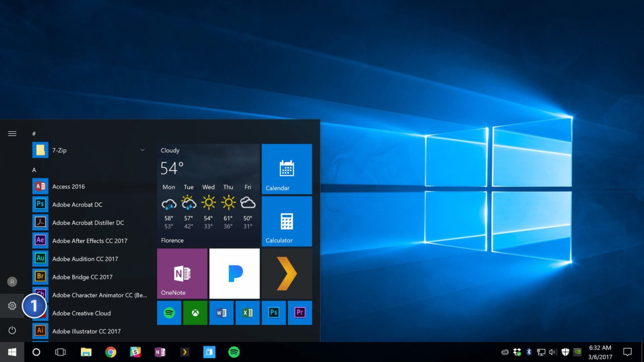Screen dimensions: 644x362
Task: Open the user account icon in Start
Action: tap(12, 282)
